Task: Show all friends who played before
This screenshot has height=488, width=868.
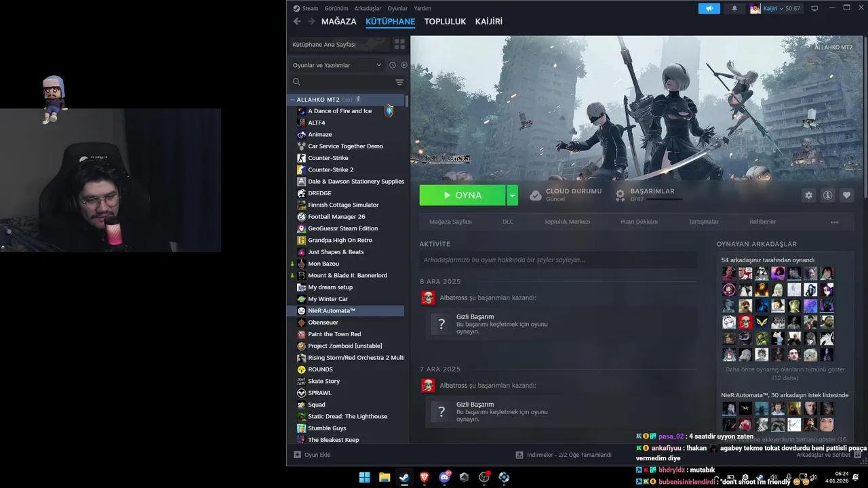Action: [785, 373]
